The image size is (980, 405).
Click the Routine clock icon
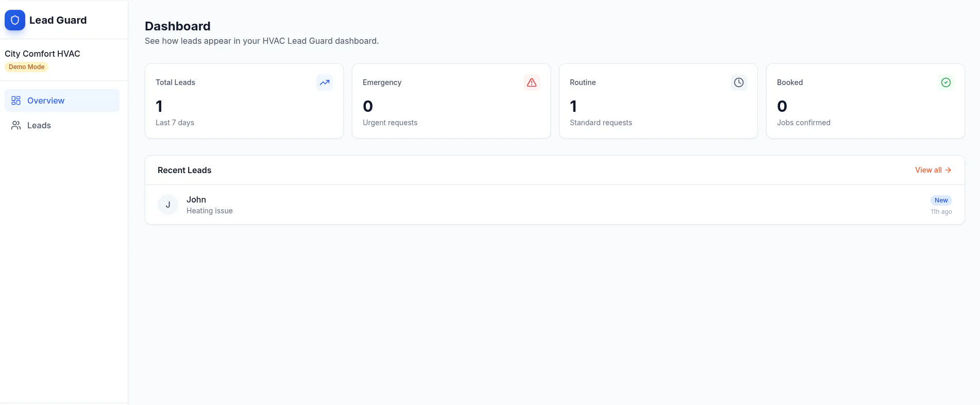pos(739,82)
